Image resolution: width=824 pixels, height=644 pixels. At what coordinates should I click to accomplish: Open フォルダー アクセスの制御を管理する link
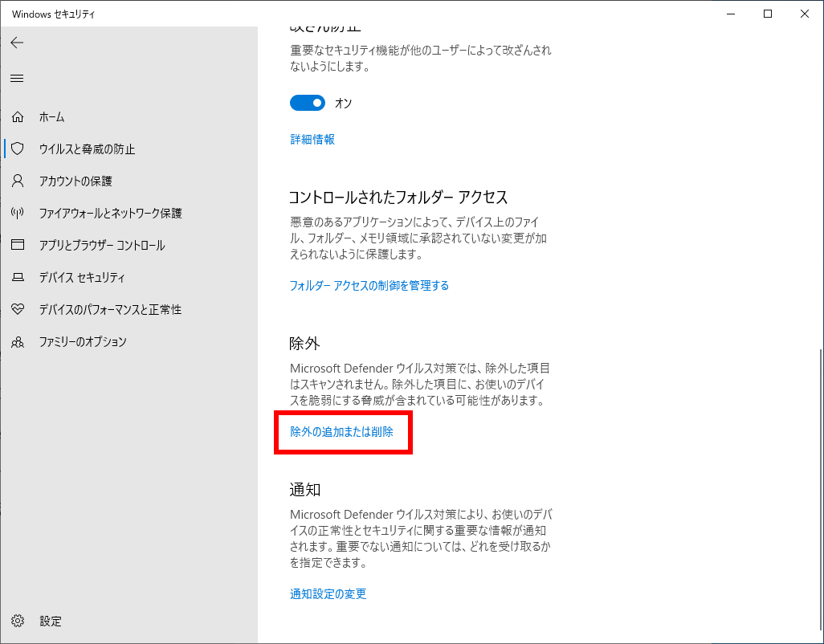(369, 285)
